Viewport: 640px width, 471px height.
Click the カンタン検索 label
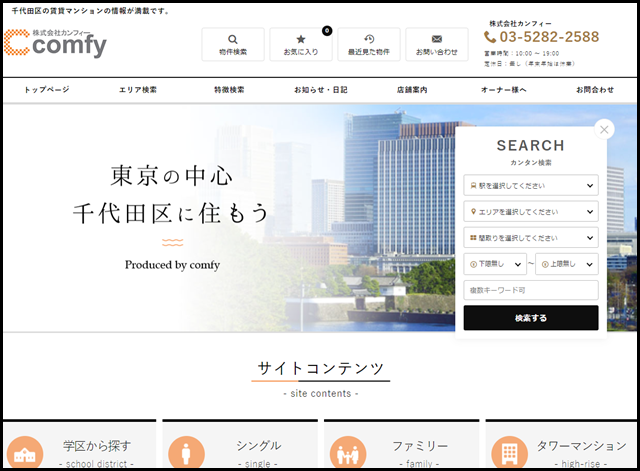tap(531, 162)
